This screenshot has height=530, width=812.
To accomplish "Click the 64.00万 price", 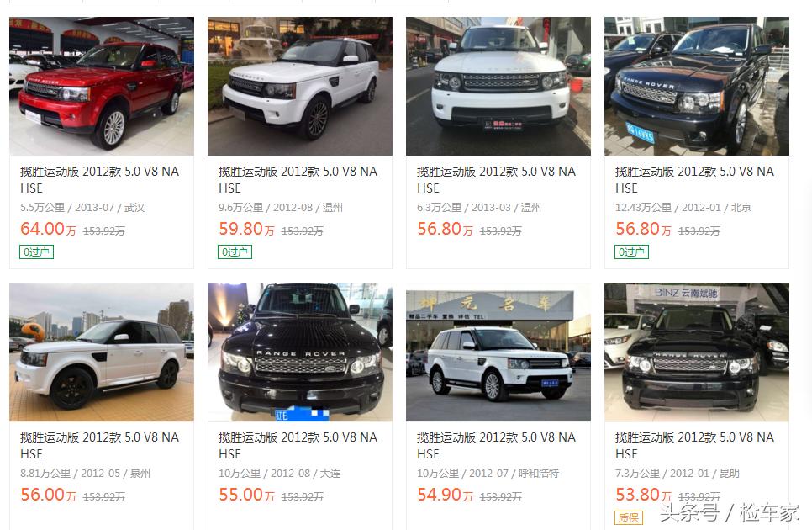I will click(x=48, y=229).
